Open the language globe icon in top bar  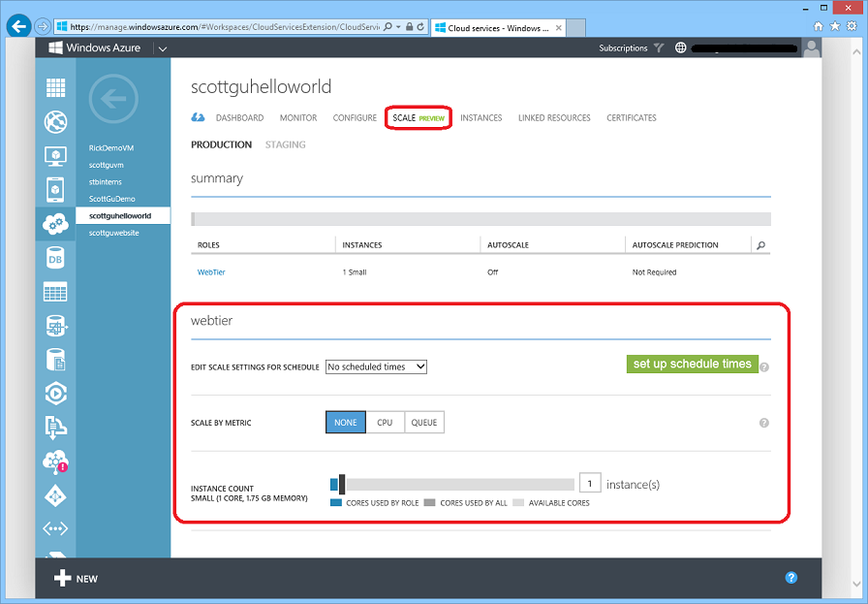coord(681,48)
